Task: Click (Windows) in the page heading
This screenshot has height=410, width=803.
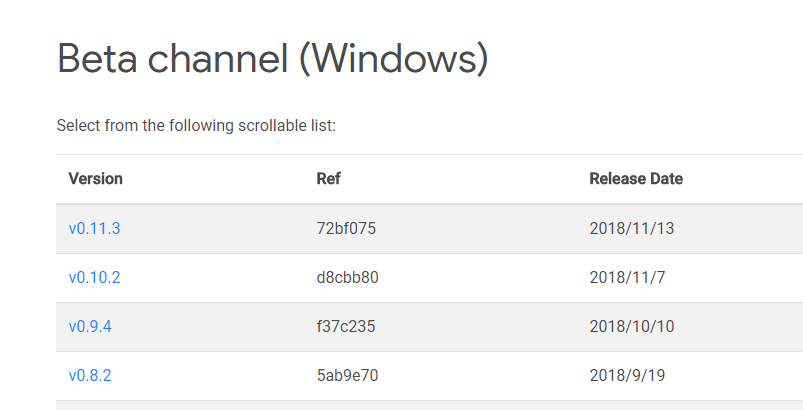Action: (x=394, y=59)
